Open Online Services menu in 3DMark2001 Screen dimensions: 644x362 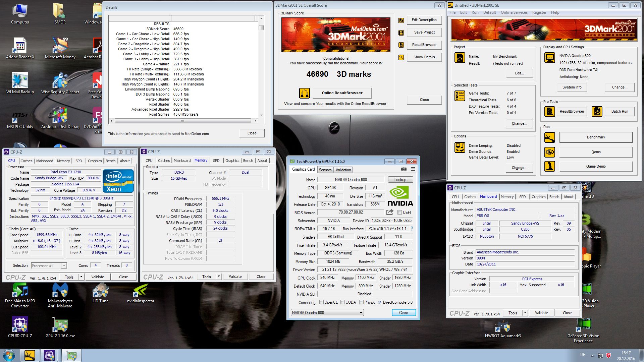pyautogui.click(x=514, y=12)
